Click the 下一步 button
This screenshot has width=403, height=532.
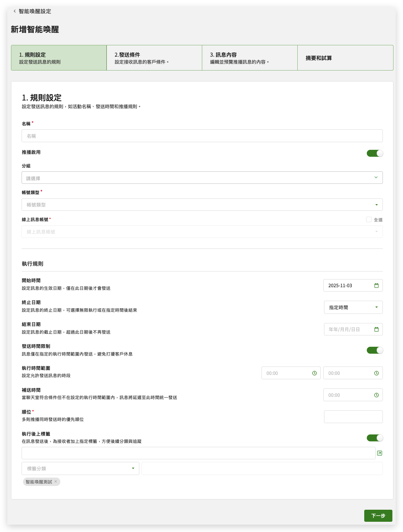click(x=378, y=516)
